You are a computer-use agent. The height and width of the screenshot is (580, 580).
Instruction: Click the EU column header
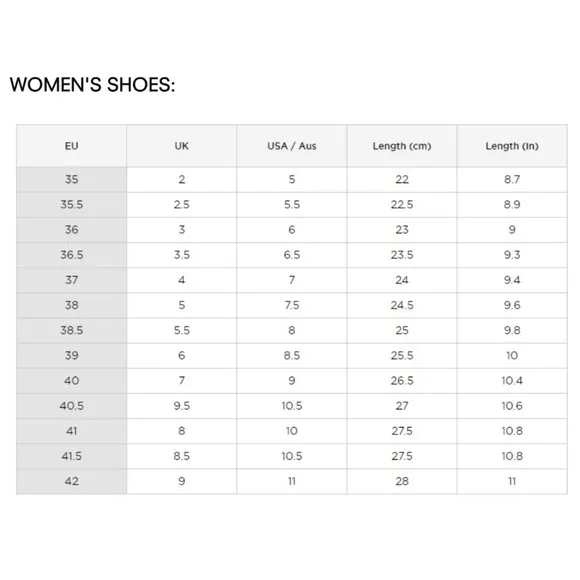[x=71, y=146]
